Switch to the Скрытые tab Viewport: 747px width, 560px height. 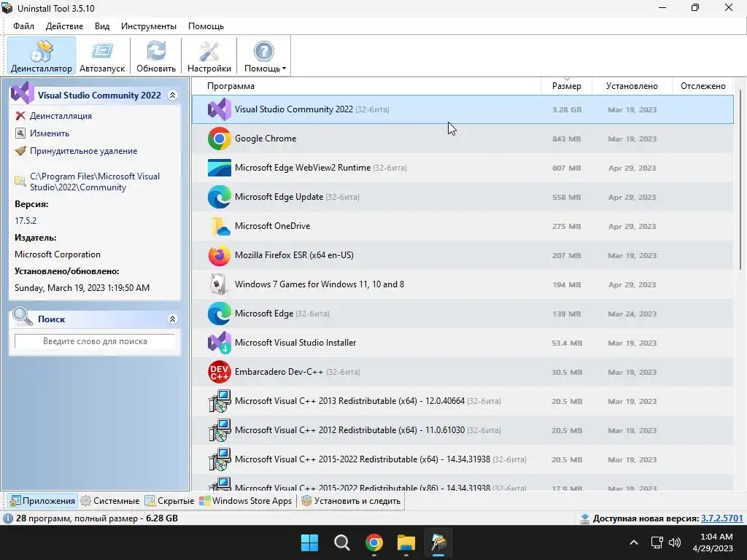point(169,501)
